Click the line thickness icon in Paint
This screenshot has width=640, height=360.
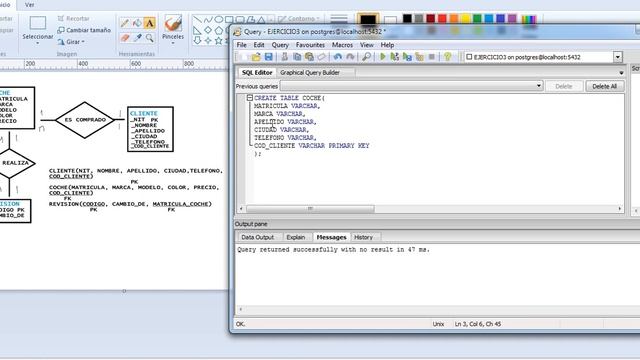339,19
